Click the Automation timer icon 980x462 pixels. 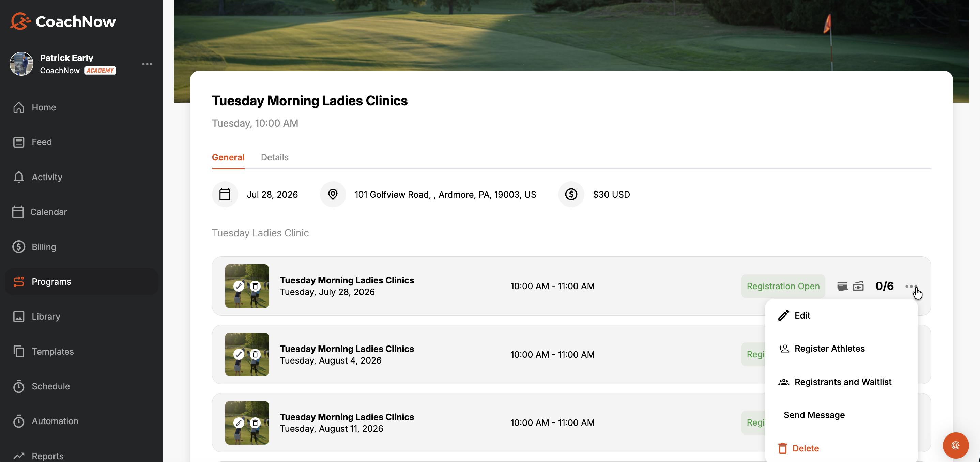pyautogui.click(x=19, y=421)
